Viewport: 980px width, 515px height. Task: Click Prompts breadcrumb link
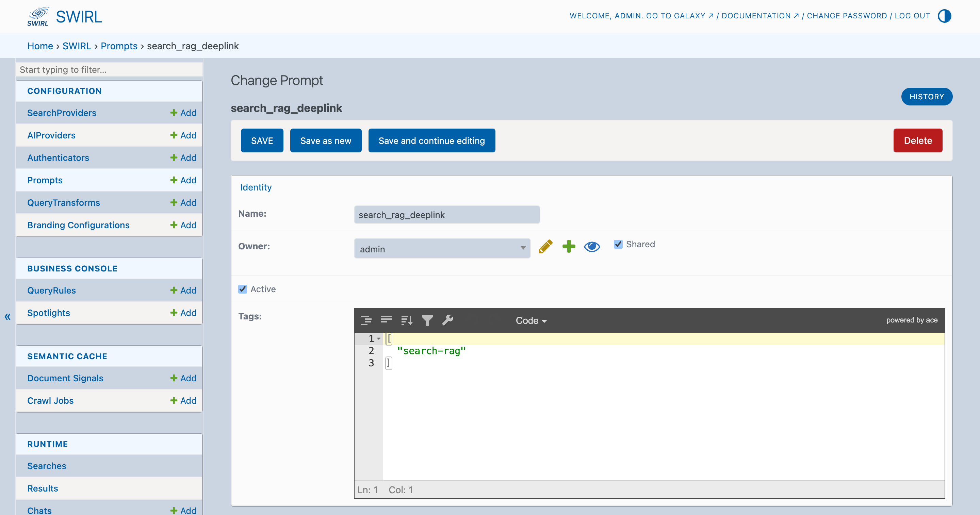click(119, 46)
